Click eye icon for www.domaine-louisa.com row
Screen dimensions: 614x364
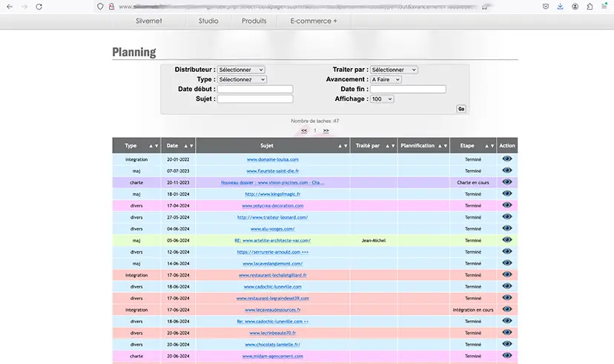pyautogui.click(x=506, y=159)
